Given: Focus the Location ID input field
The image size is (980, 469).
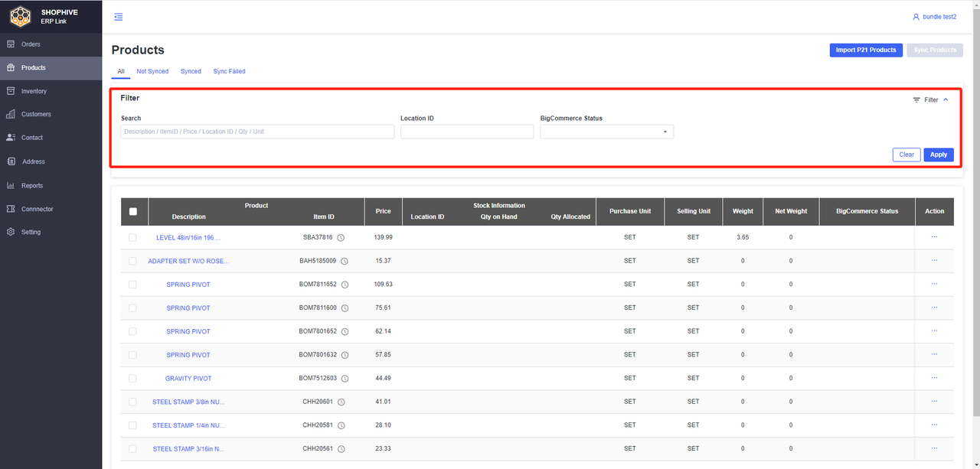Looking at the screenshot, I should pyautogui.click(x=467, y=132).
